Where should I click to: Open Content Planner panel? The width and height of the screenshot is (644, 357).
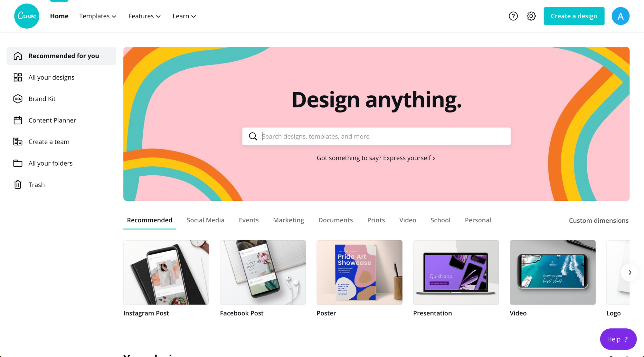coord(52,120)
